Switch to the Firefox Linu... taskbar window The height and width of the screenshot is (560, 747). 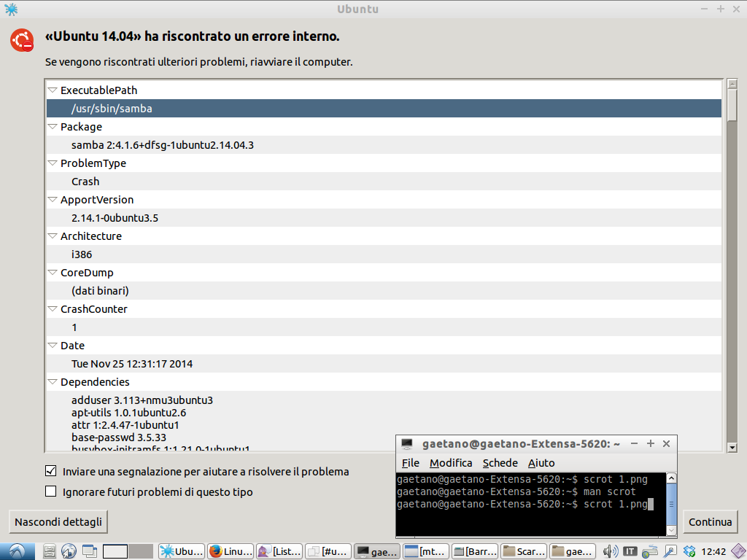[x=230, y=551]
